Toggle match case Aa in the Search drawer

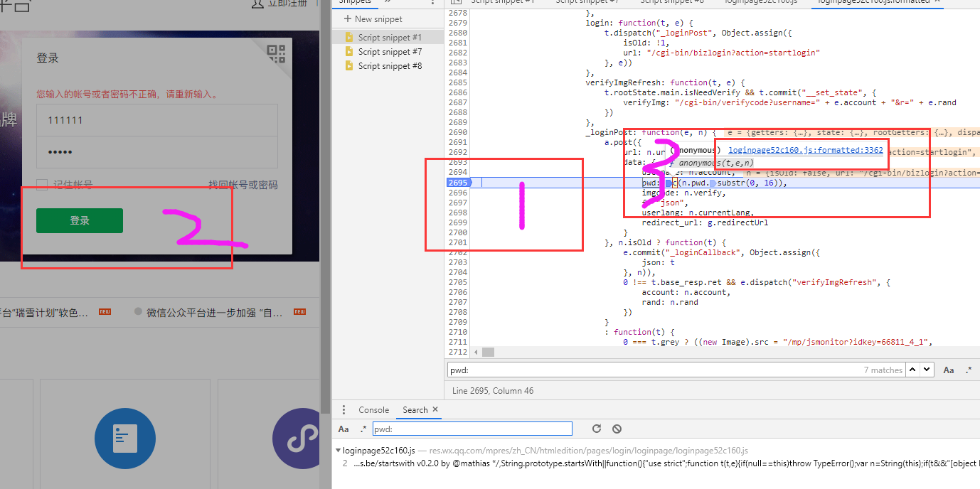pyautogui.click(x=343, y=429)
